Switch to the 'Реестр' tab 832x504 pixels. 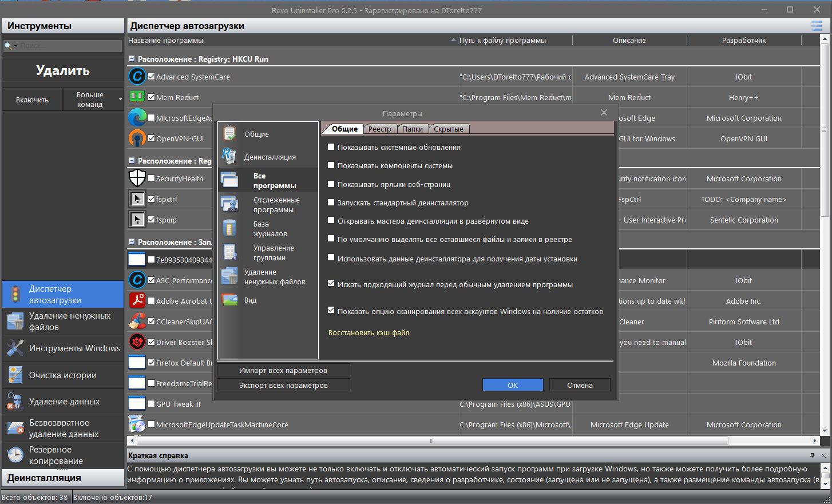click(x=379, y=129)
